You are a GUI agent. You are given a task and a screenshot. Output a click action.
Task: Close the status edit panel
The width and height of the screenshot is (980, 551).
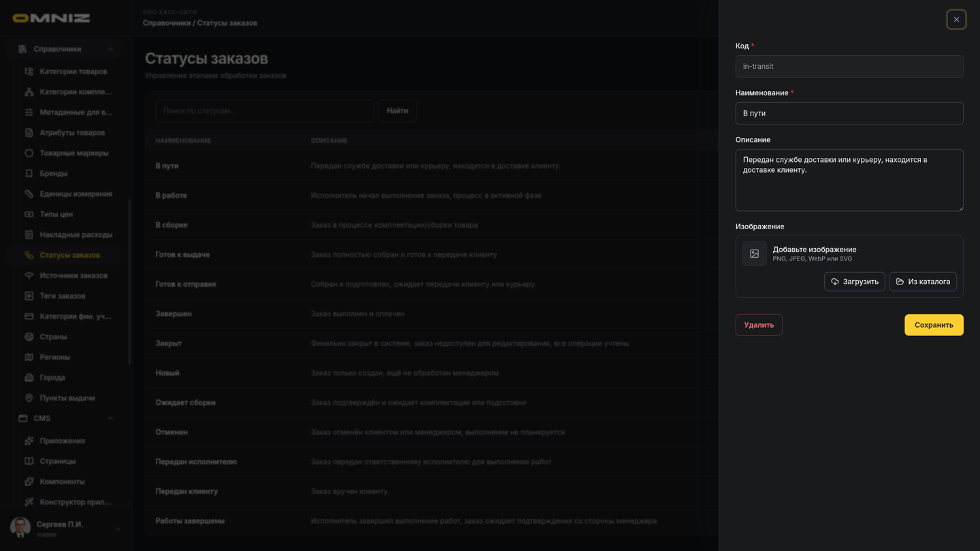point(956,20)
